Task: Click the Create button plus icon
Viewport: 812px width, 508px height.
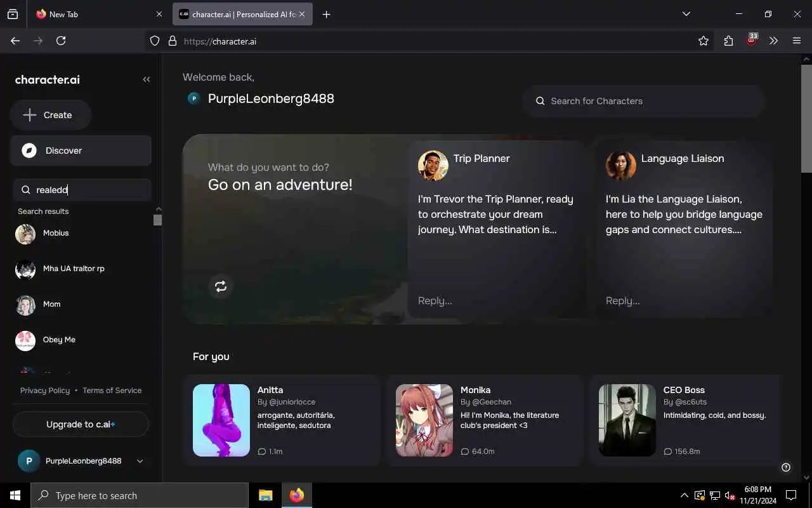Action: pos(30,115)
